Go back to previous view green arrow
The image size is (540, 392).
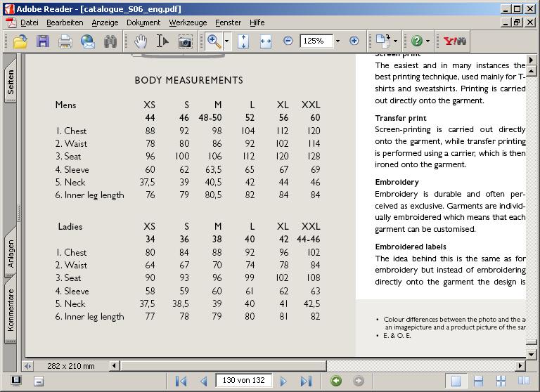point(336,381)
